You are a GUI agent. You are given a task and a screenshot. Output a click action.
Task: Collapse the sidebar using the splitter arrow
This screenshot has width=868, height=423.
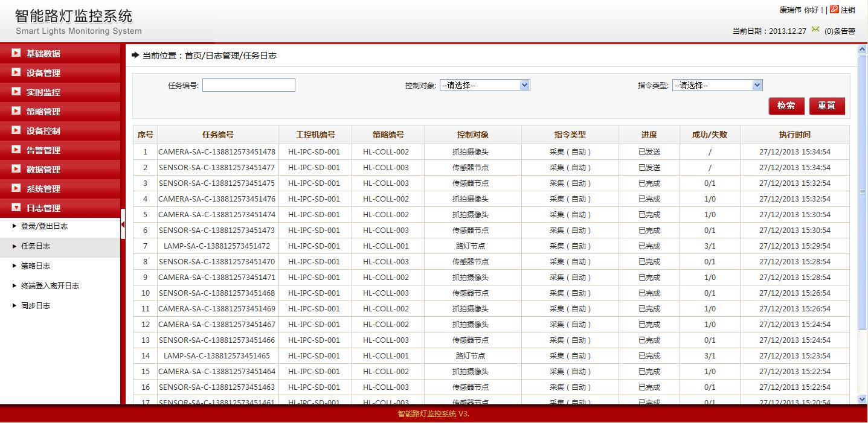(x=123, y=224)
